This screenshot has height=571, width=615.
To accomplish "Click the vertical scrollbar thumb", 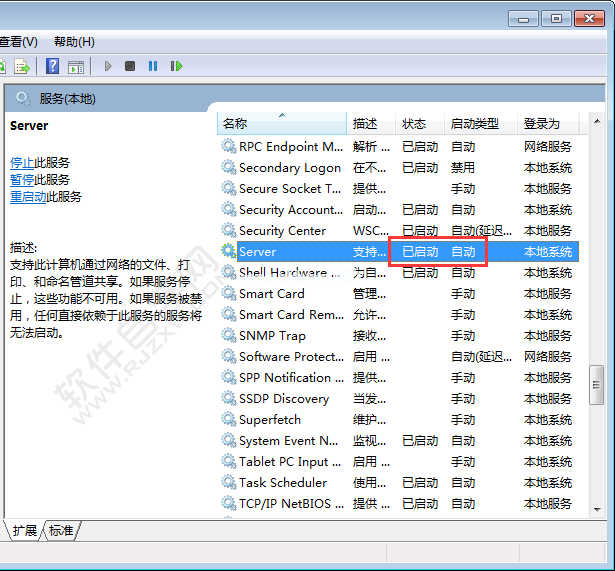I will pyautogui.click(x=597, y=385).
